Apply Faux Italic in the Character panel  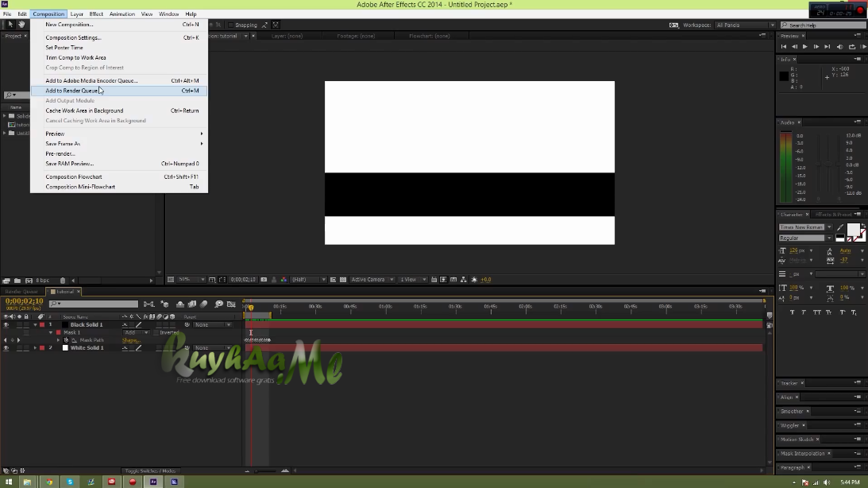804,312
